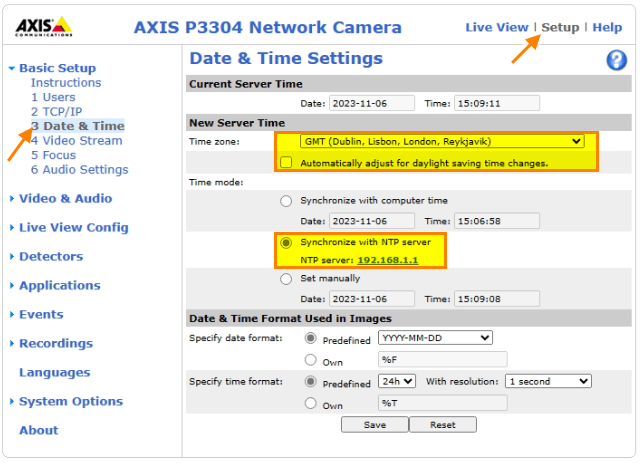Open the 24h time format dropdown
This screenshot has width=640, height=464.
click(x=397, y=381)
